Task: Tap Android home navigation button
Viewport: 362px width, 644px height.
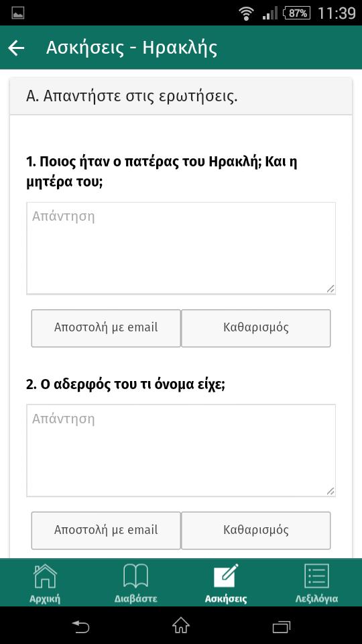Action: coord(181,625)
